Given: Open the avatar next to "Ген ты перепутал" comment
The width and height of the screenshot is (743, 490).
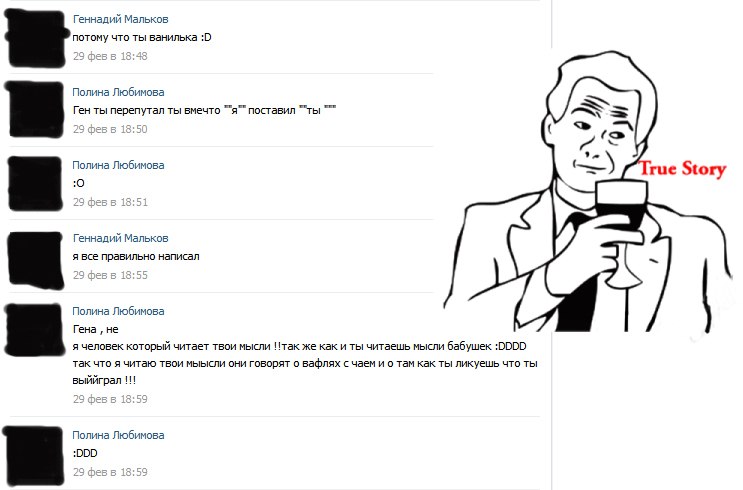Looking at the screenshot, I should pos(34,111).
